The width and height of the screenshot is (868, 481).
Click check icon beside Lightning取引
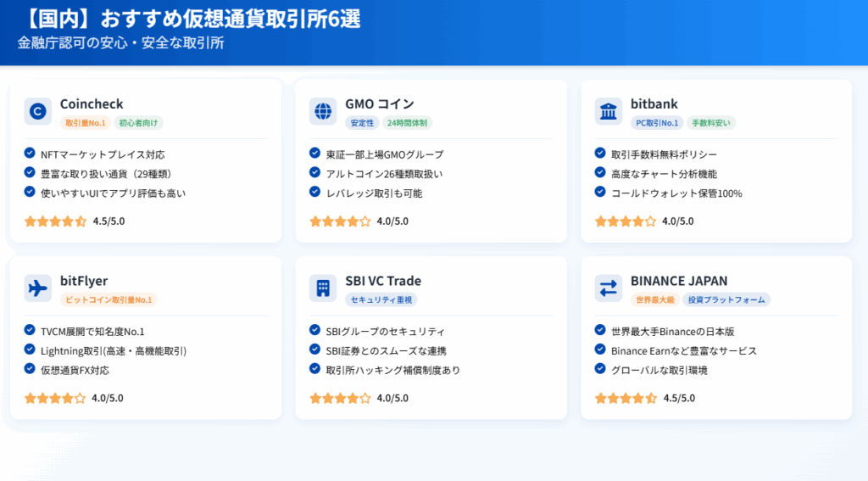30,350
